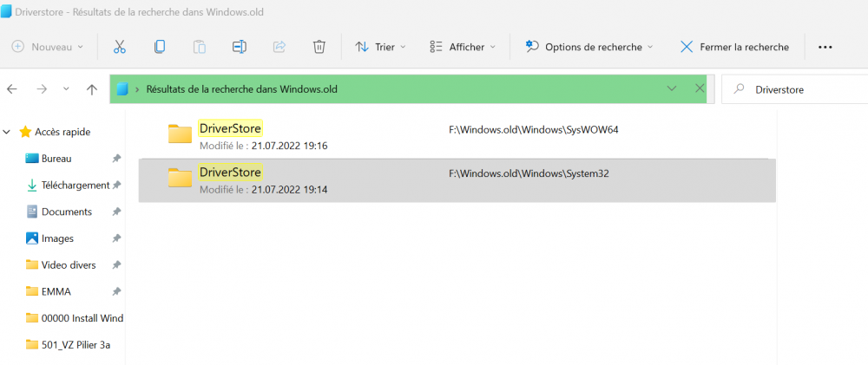Go up one folder level arrow
The height and width of the screenshot is (365, 868).
click(92, 89)
